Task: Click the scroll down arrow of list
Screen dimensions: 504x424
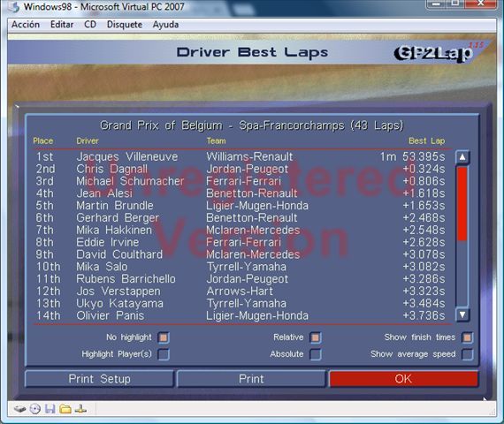Action: click(x=462, y=314)
